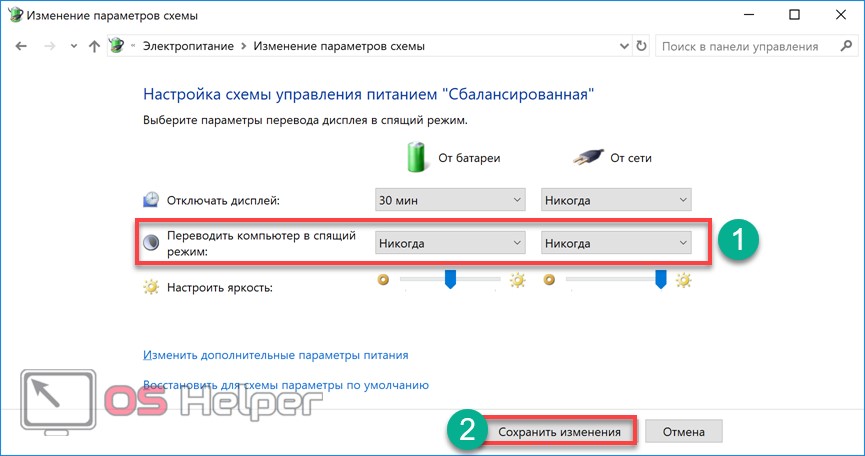Minimize the window
Image resolution: width=865 pixels, height=456 pixels.
pyautogui.click(x=747, y=15)
